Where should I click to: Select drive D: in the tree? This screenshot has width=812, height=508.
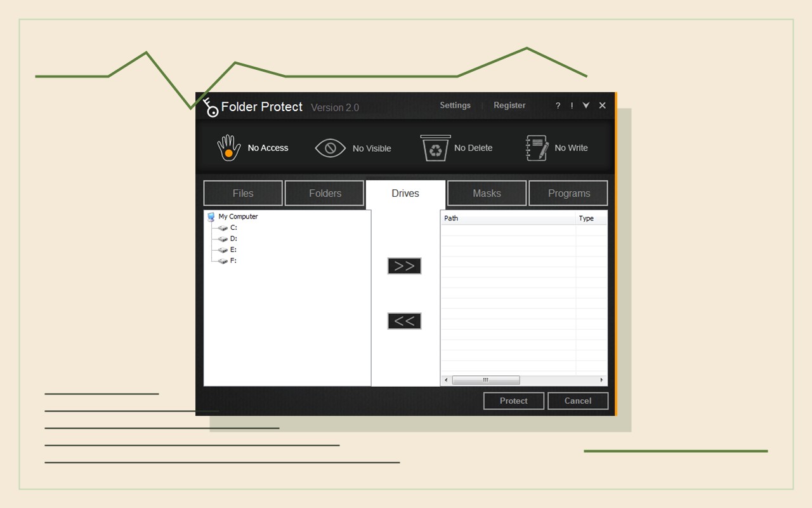[233, 239]
